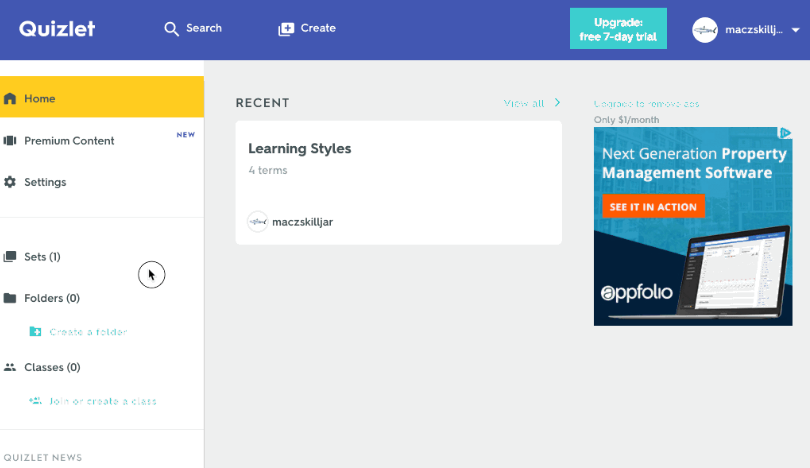Click the Classes people icon
Viewport: 810px width, 468px height.
(10, 368)
